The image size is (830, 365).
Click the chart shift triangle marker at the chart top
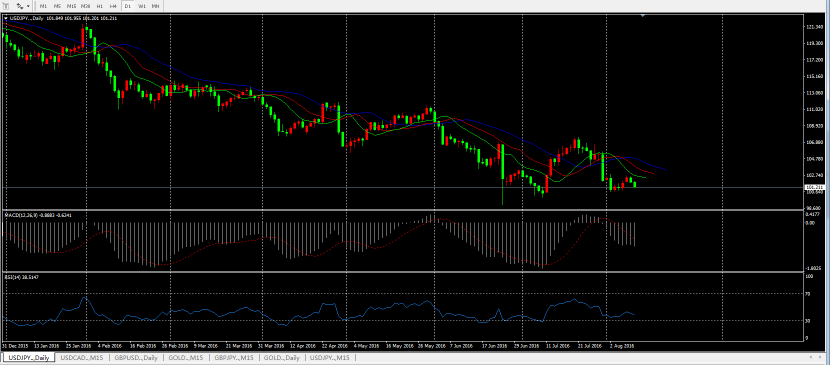643,16
